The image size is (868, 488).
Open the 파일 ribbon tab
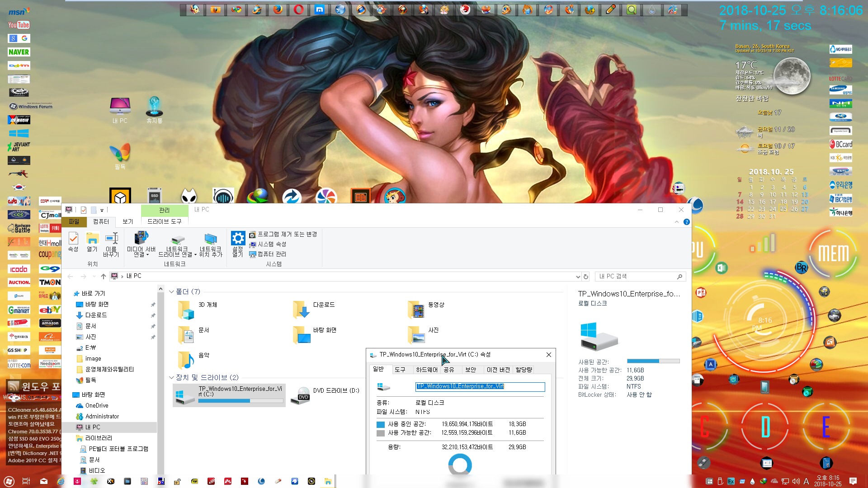tap(74, 221)
